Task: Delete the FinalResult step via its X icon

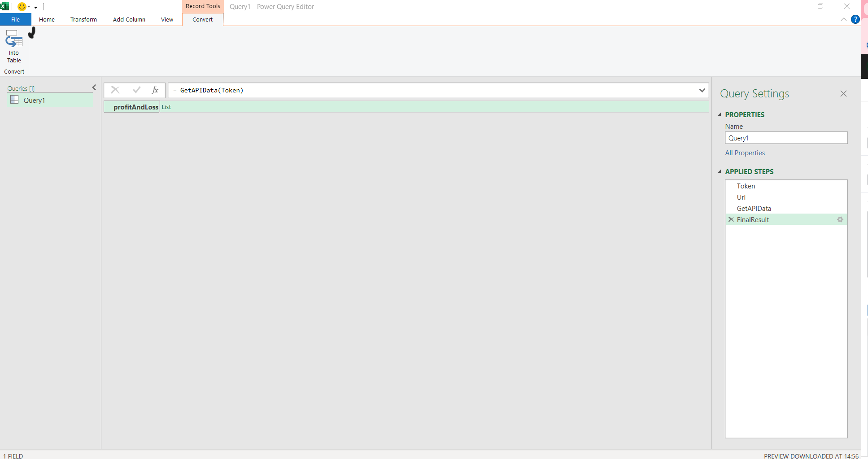Action: click(x=731, y=219)
